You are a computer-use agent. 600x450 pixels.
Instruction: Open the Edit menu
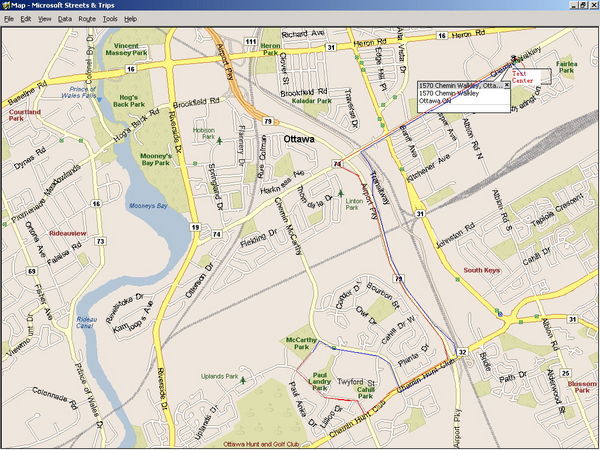pyautogui.click(x=25, y=19)
